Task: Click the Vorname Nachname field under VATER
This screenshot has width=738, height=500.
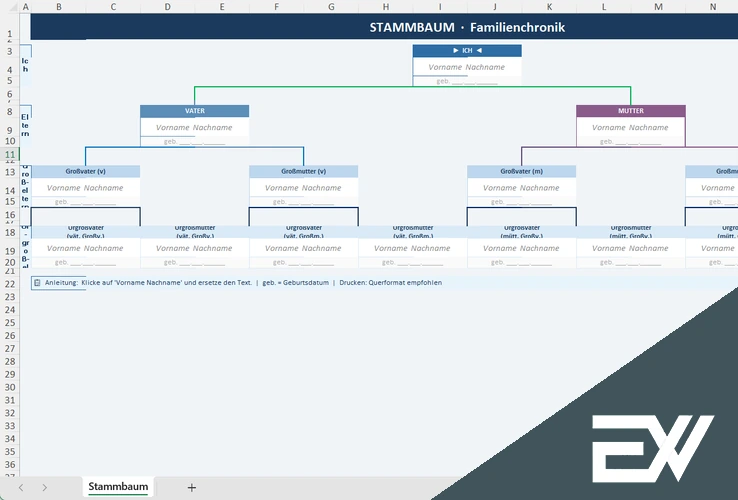Action: 194,127
